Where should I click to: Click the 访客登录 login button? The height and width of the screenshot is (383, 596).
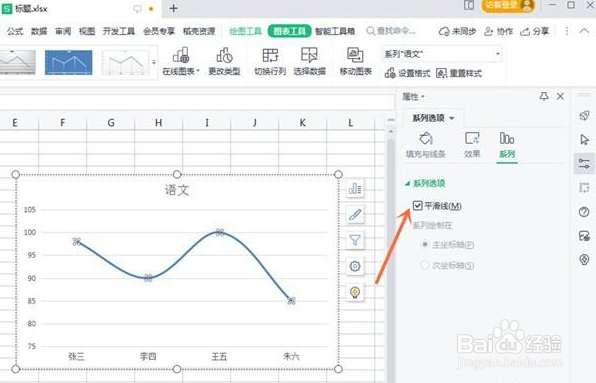508,5
